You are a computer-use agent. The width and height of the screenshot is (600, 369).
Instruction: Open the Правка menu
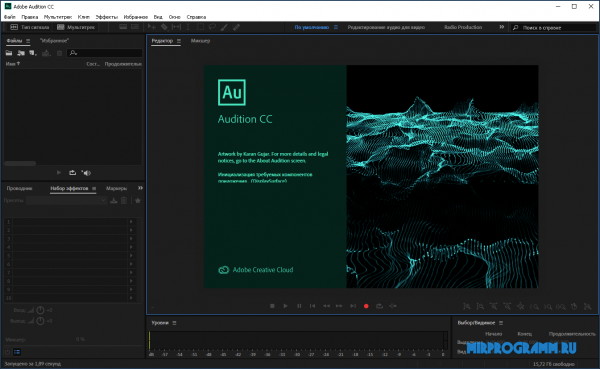(29, 17)
